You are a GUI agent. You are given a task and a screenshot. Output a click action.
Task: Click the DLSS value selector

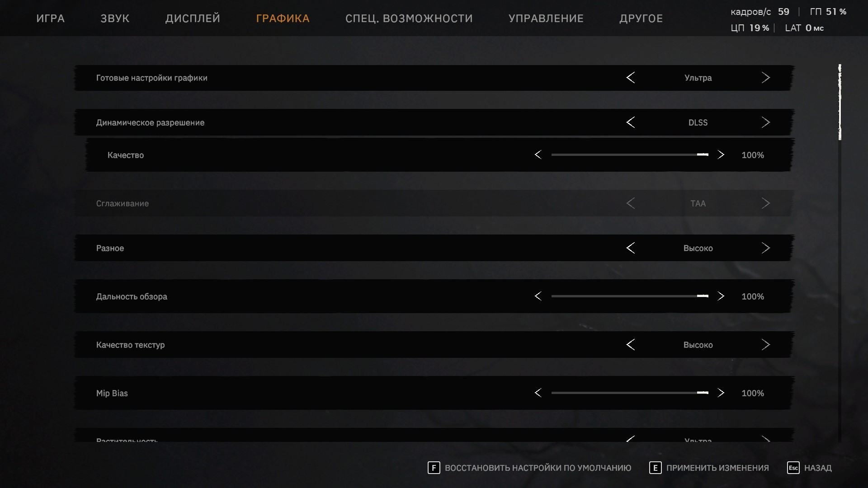[x=698, y=122]
